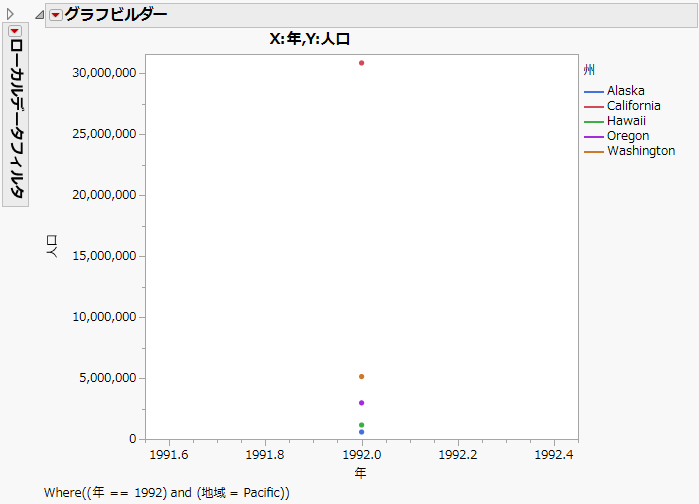Image resolution: width=699 pixels, height=504 pixels.
Task: Collapse the グラフビルダー outline disclosure triangle
Action: (40, 15)
